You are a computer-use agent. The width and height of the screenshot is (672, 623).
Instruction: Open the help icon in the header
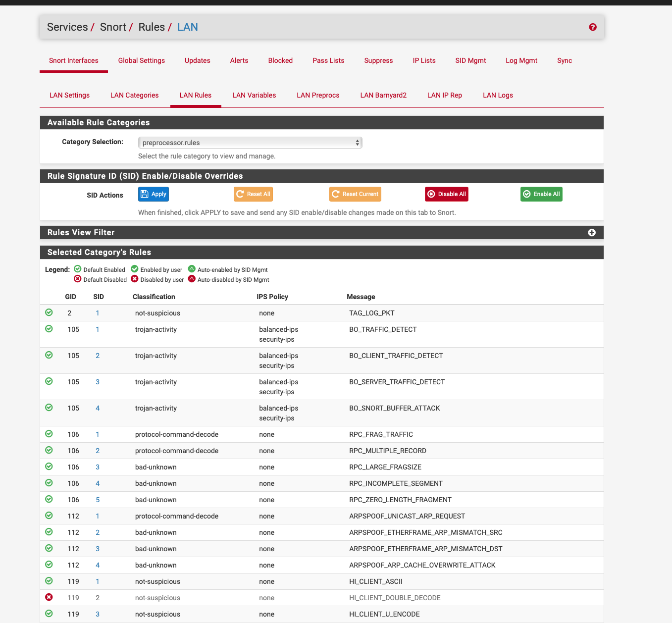(x=593, y=27)
